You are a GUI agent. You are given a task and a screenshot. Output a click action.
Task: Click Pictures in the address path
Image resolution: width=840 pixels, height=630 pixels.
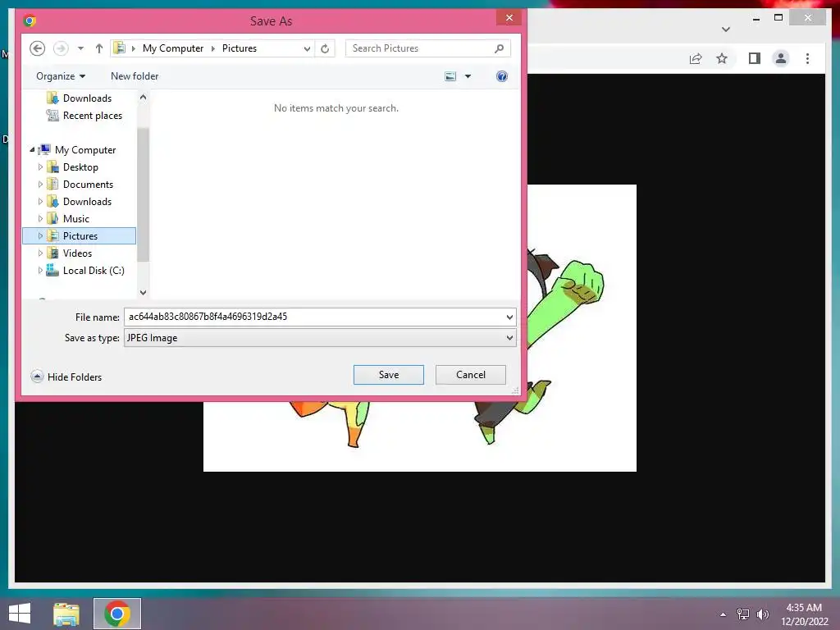click(239, 48)
